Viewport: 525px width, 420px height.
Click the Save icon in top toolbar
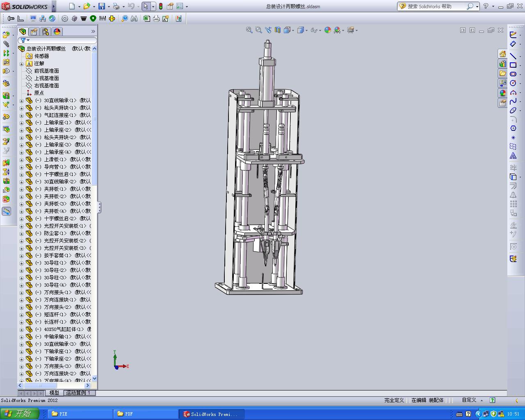click(x=101, y=6)
